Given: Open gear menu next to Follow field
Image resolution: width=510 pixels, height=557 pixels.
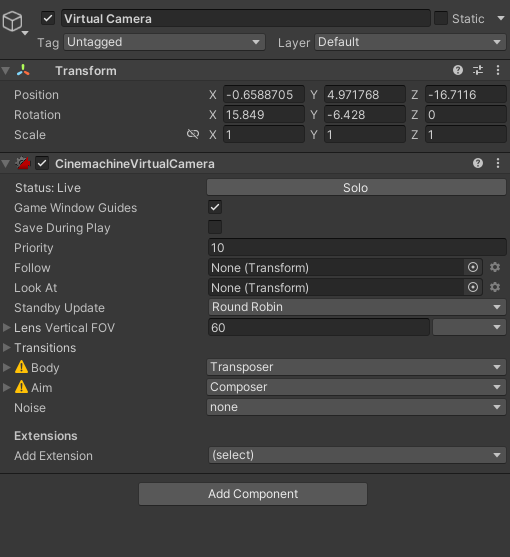Looking at the screenshot, I should 495,267.
